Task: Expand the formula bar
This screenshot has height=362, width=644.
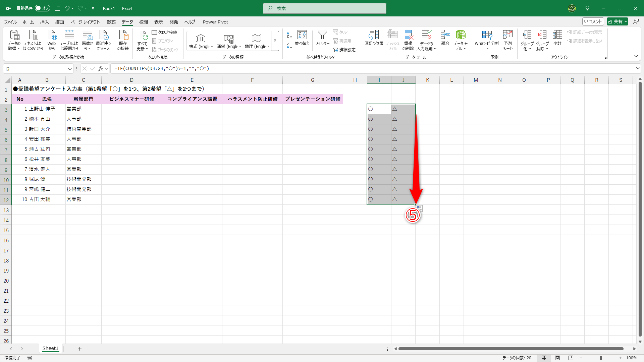Action: (x=638, y=68)
